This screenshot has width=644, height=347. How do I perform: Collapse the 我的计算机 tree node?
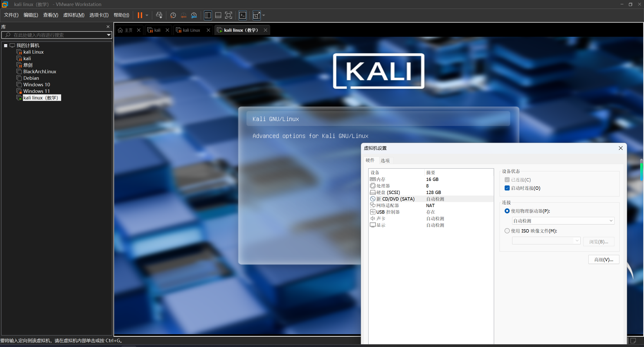(x=6, y=46)
